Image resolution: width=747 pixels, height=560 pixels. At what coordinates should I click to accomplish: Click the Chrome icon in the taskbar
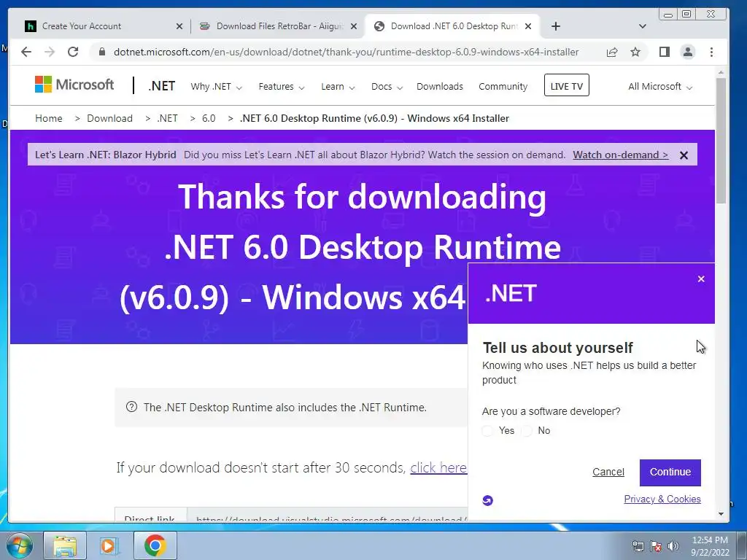pos(155,545)
